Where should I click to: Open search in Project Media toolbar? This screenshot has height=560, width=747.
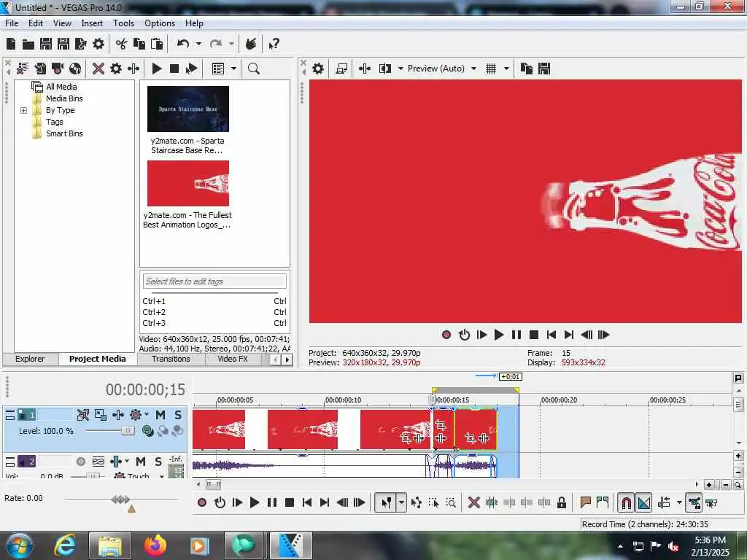254,69
